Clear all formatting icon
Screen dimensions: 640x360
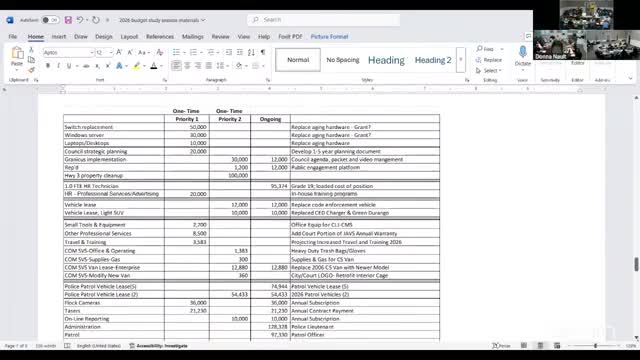point(160,52)
